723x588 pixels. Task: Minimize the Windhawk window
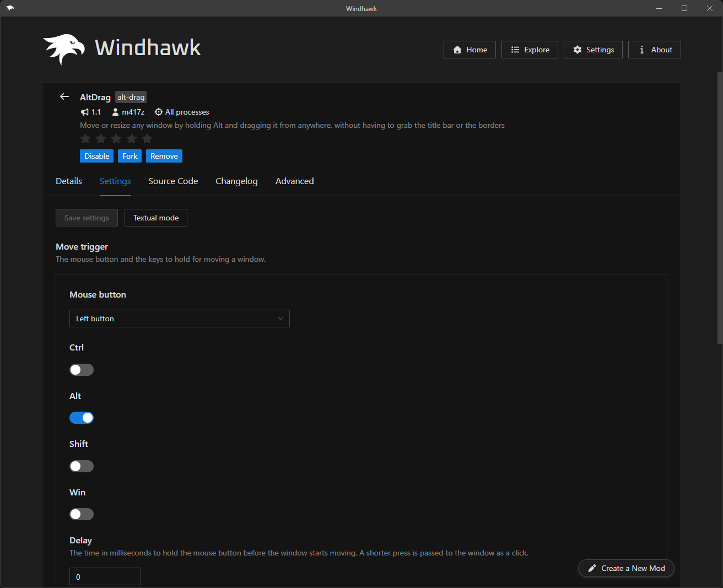659,8
